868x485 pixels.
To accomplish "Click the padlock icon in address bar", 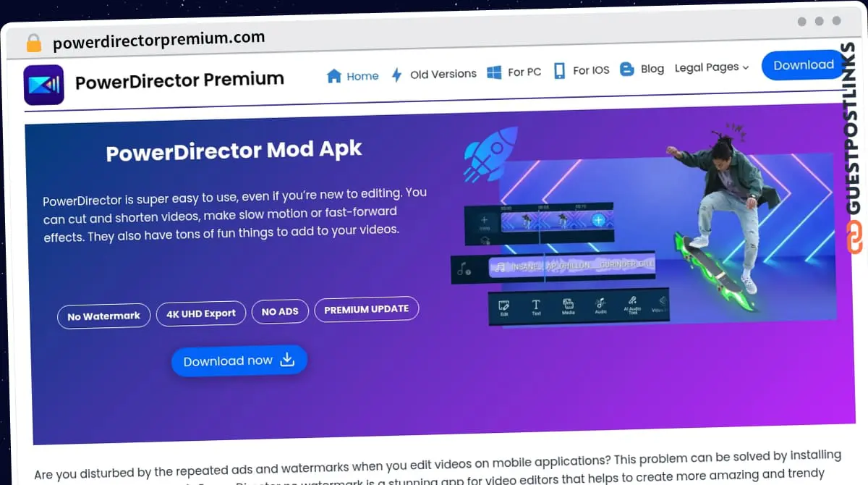I will (x=34, y=43).
